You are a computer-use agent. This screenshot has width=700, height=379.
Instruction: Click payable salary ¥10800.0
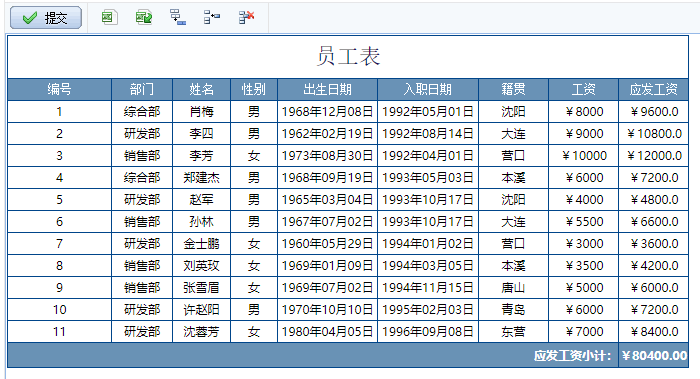coord(654,133)
